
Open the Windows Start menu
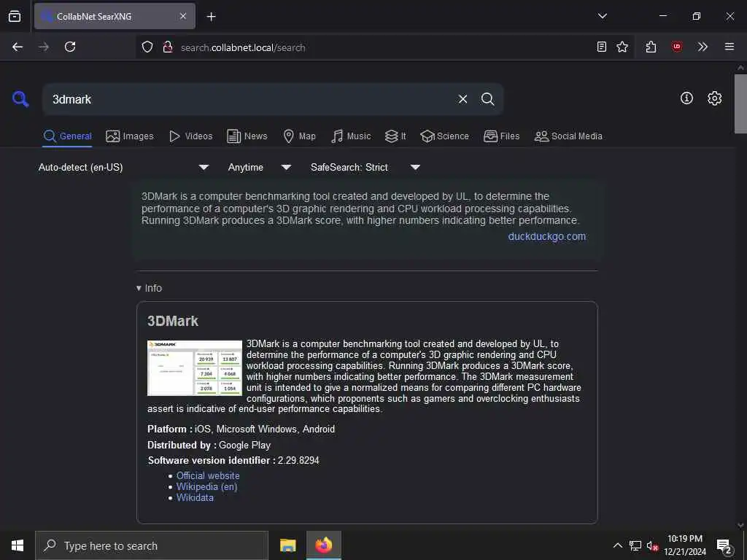[x=18, y=545]
